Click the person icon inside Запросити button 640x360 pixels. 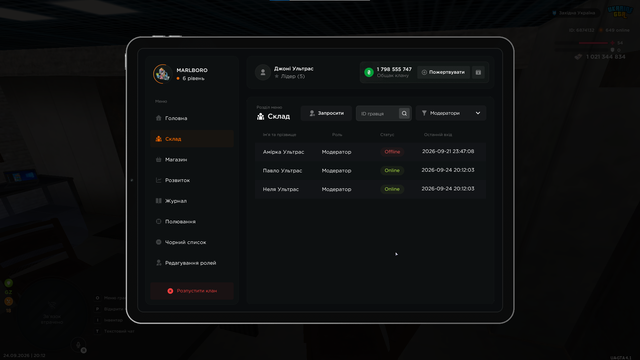312,113
